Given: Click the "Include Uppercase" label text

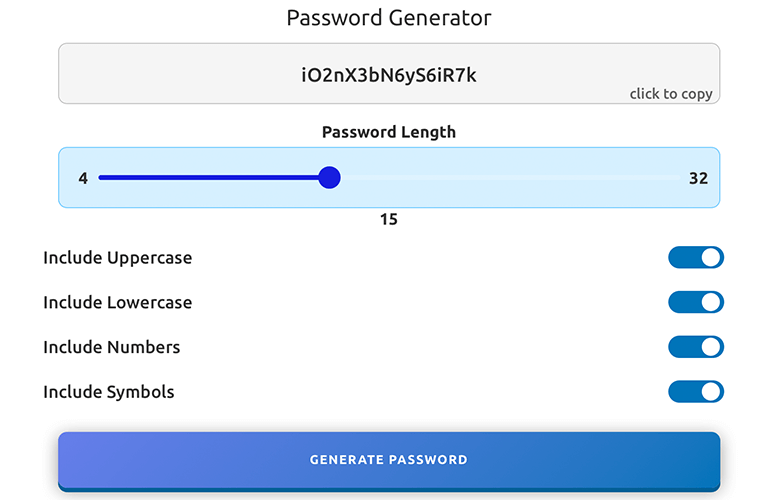Looking at the screenshot, I should (117, 258).
